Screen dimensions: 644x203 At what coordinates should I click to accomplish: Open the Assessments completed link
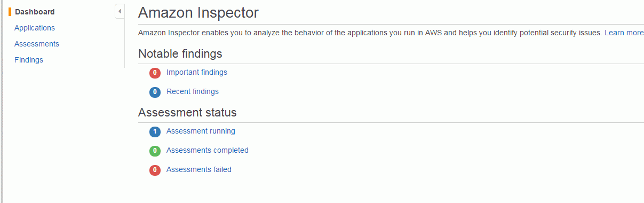pyautogui.click(x=208, y=150)
